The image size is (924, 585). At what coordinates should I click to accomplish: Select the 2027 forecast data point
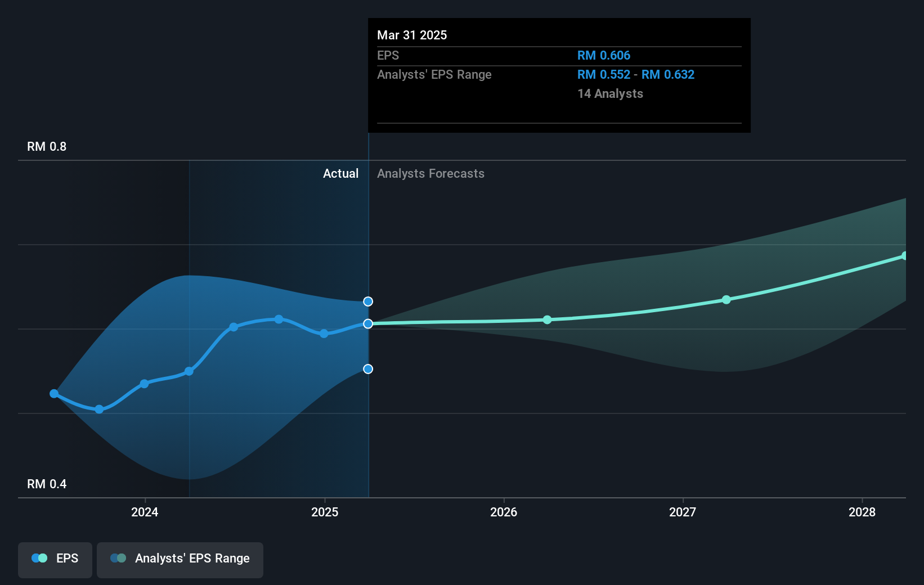(x=727, y=300)
